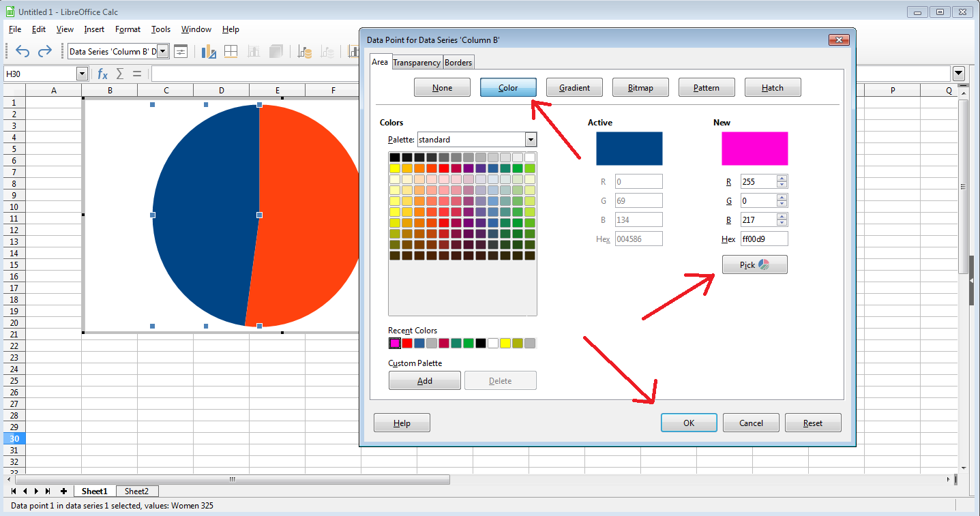980x516 pixels.
Task: Go to the previous sheet arrow
Action: pyautogui.click(x=25, y=491)
